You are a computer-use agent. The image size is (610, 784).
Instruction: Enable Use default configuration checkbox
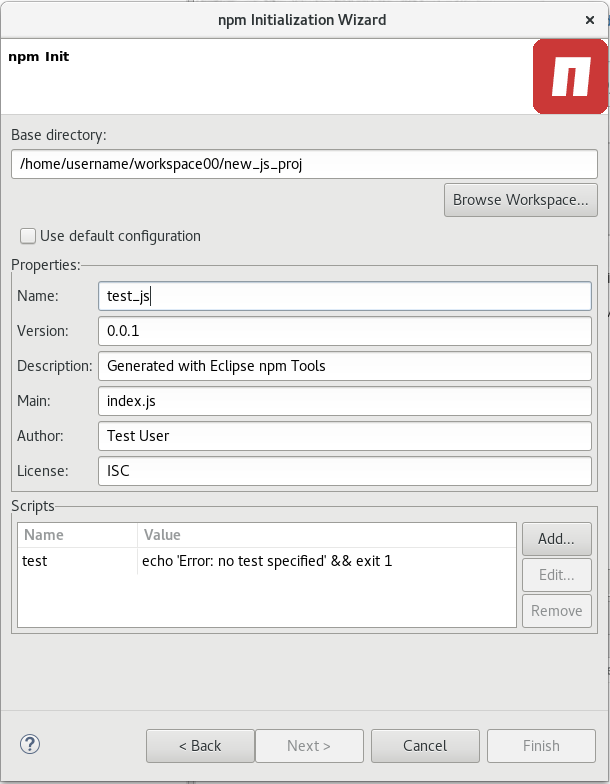(27, 236)
